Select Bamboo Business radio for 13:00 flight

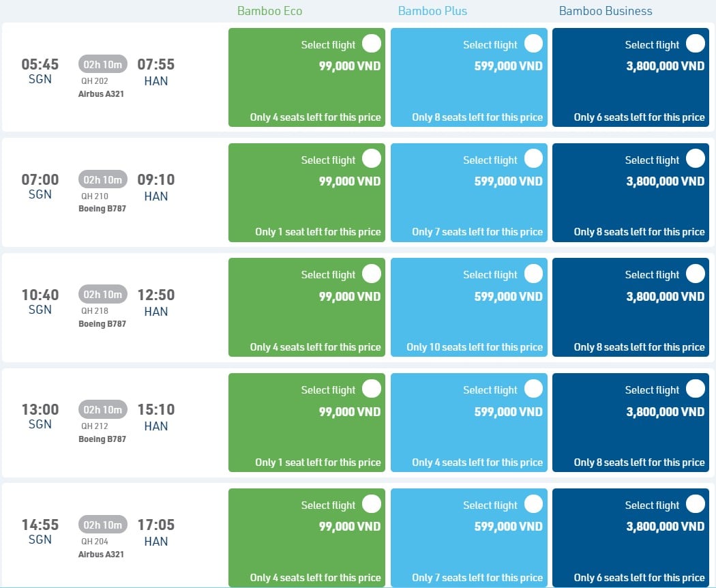695,389
